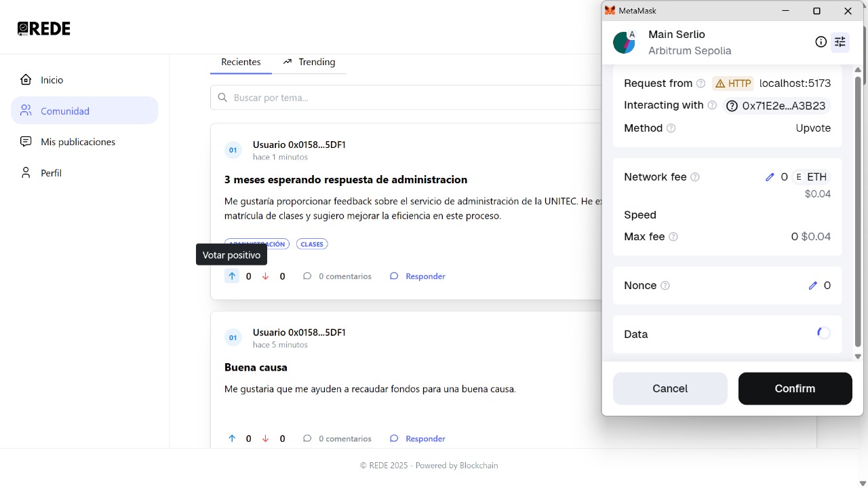This screenshot has height=488, width=868.
Task: Open comments of '3 meses esperando' post
Action: click(337, 276)
